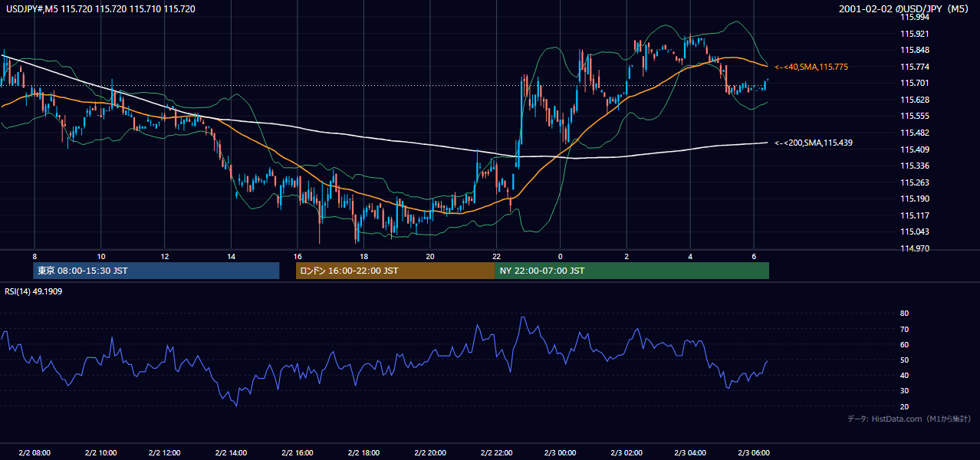Click the 115.994 price axis label

point(914,17)
